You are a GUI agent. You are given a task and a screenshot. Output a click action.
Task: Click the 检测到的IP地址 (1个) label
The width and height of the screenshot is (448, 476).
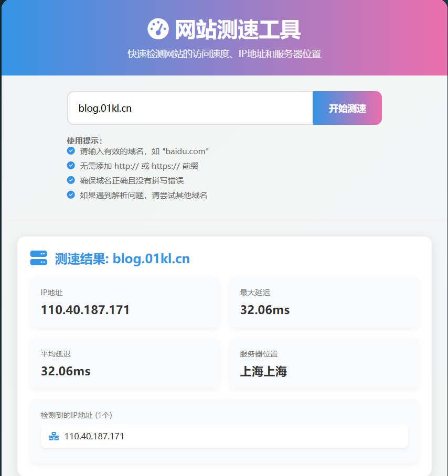[77, 415]
